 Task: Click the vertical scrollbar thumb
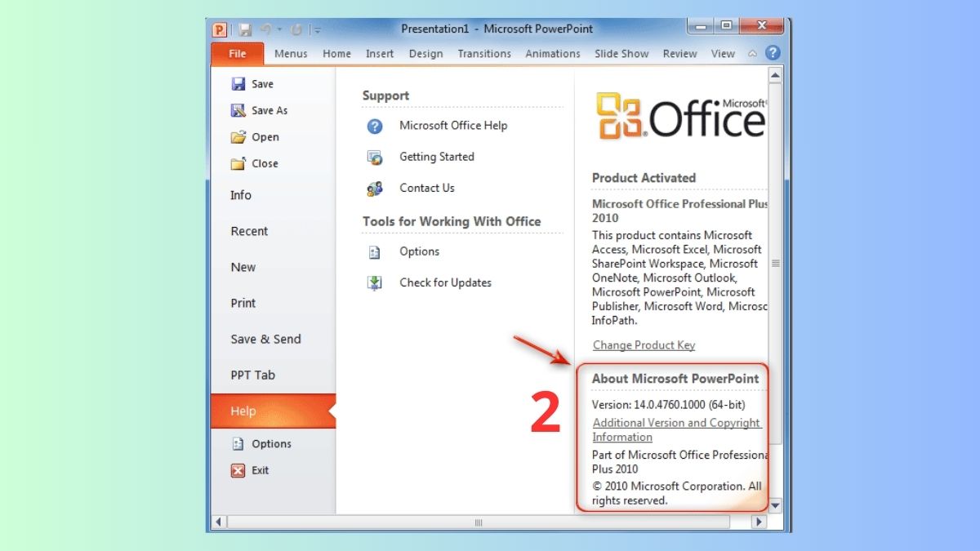[775, 264]
